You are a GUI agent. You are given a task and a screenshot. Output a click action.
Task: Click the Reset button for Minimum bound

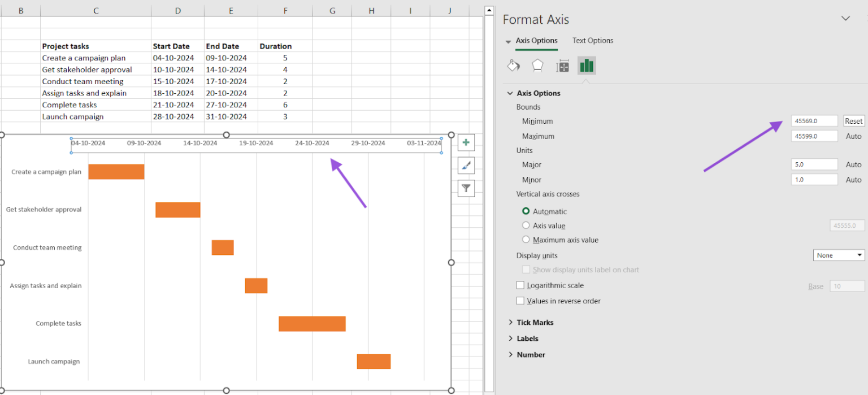[x=853, y=120]
